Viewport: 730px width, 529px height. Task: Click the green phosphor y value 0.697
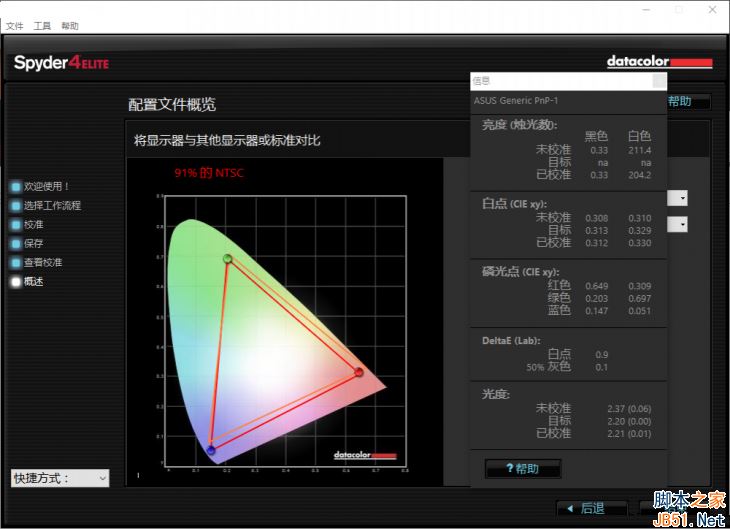[640, 298]
